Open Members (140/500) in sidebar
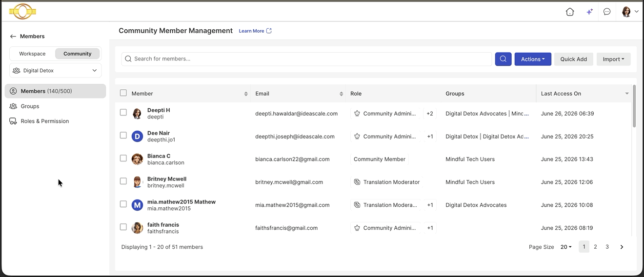Viewport: 644px width, 277px height. point(55,91)
